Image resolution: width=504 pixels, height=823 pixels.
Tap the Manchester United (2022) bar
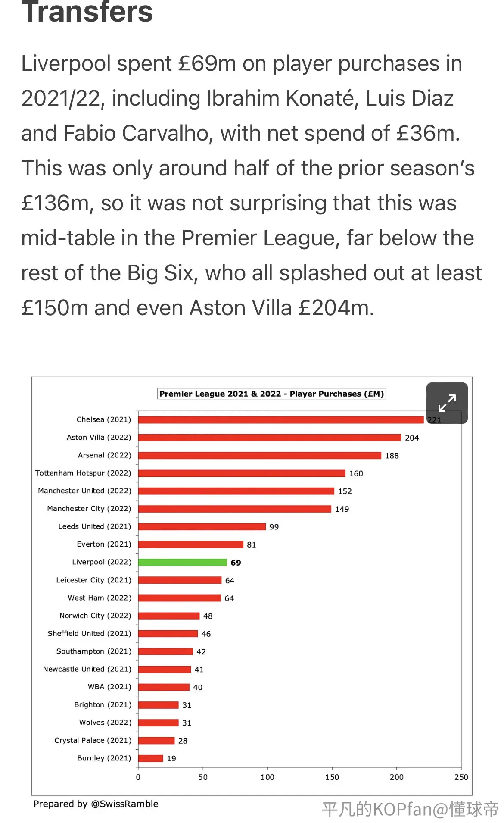(x=236, y=491)
